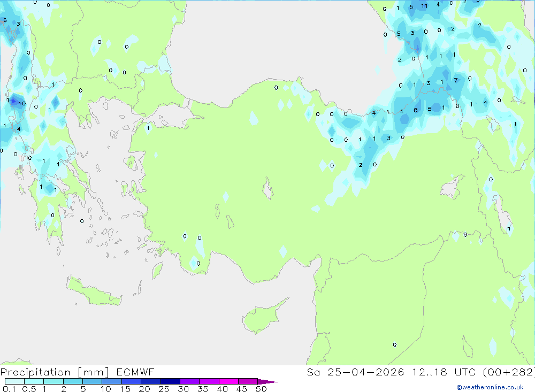Click the 0.5 to 1 mm legend swatch
535x392 pixels.
pos(34,381)
